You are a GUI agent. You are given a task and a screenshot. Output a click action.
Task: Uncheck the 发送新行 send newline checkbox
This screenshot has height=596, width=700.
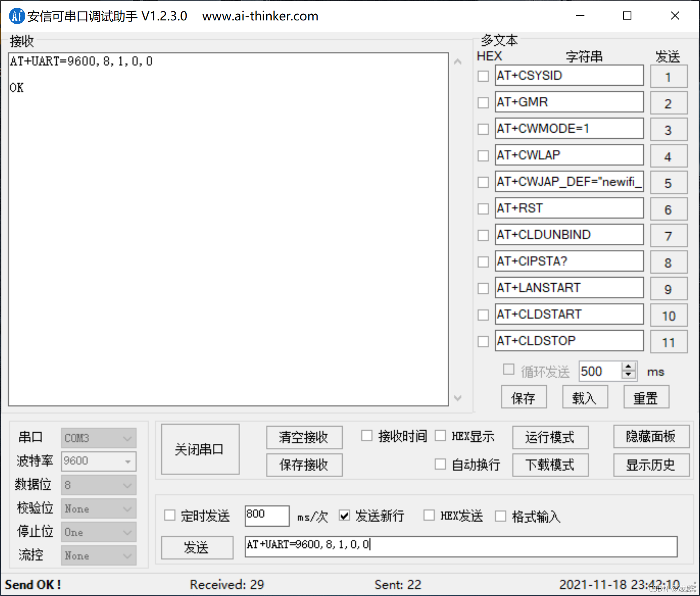click(x=344, y=515)
